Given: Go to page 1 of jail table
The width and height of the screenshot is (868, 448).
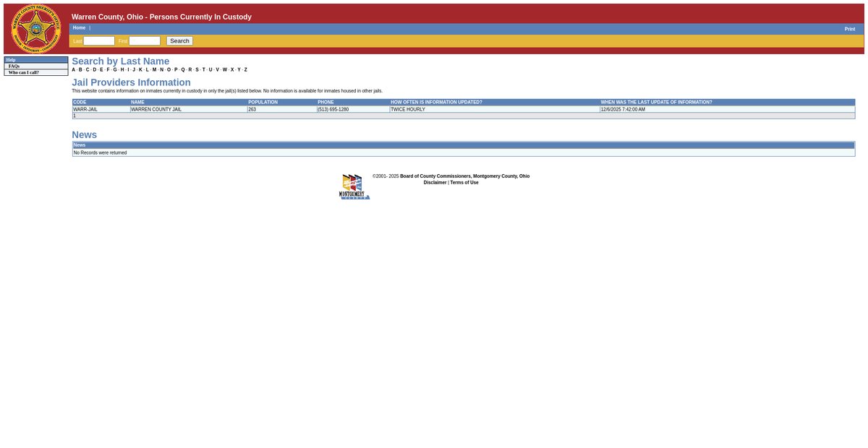Looking at the screenshot, I should pyautogui.click(x=75, y=116).
